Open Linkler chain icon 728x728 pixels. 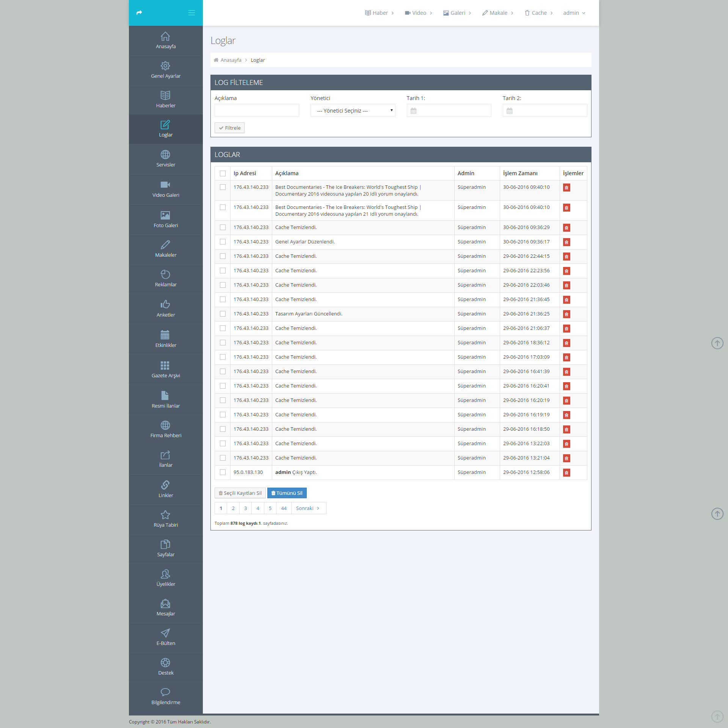tap(165, 485)
